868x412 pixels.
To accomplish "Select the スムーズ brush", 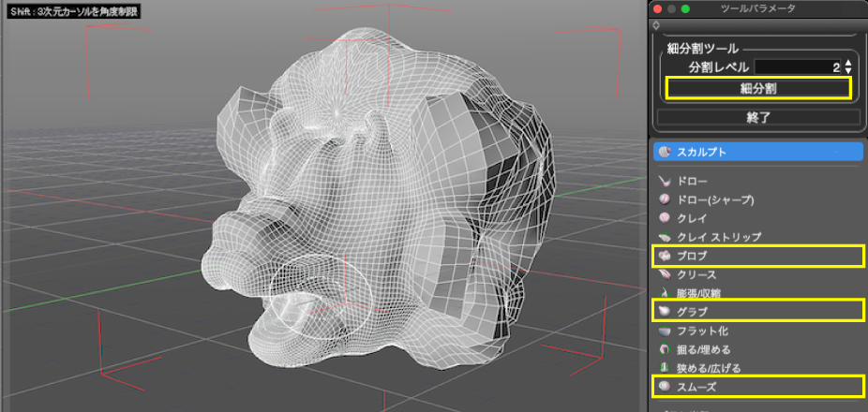I will point(696,386).
